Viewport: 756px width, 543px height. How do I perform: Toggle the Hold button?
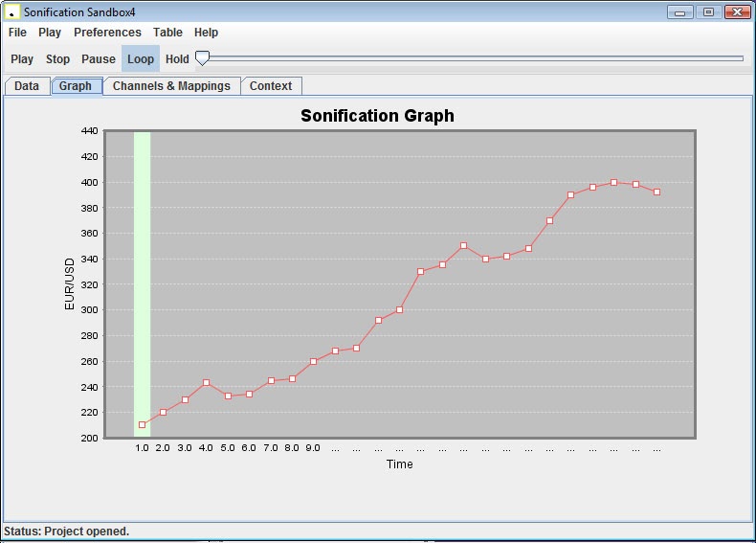[x=177, y=59]
